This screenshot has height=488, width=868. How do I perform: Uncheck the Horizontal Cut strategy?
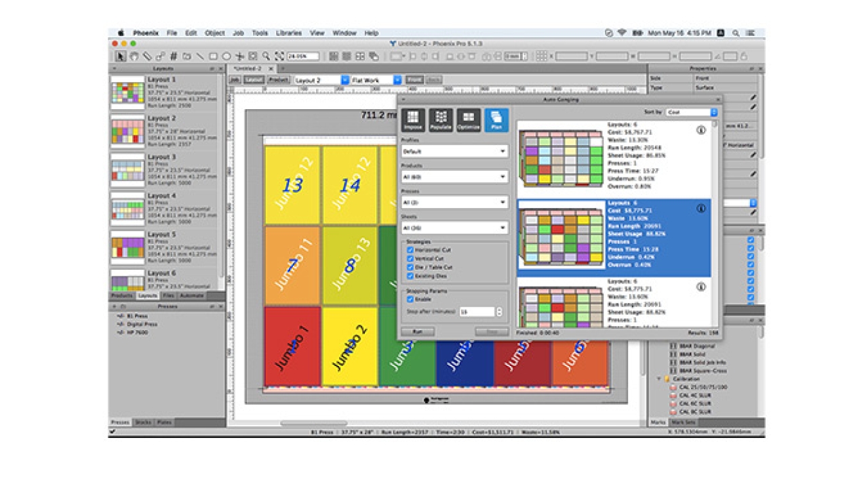coord(410,250)
